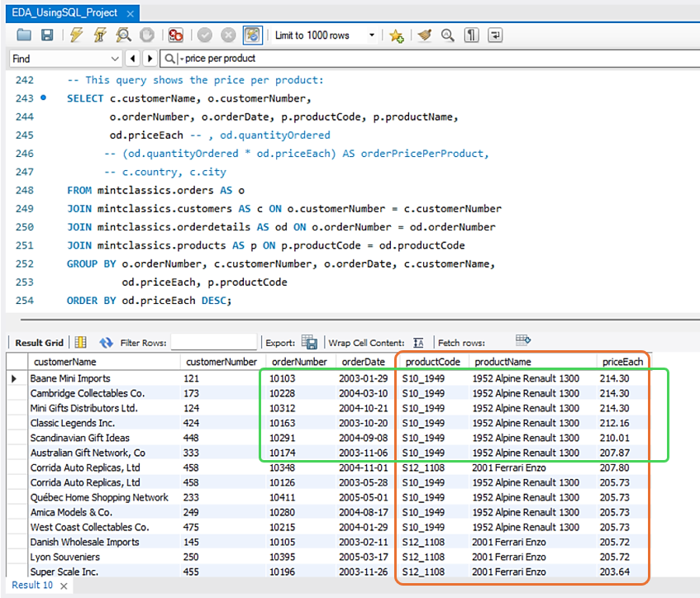Select priceEach cell 203.64
Viewport: 700px width, 598px height.
pos(622,572)
